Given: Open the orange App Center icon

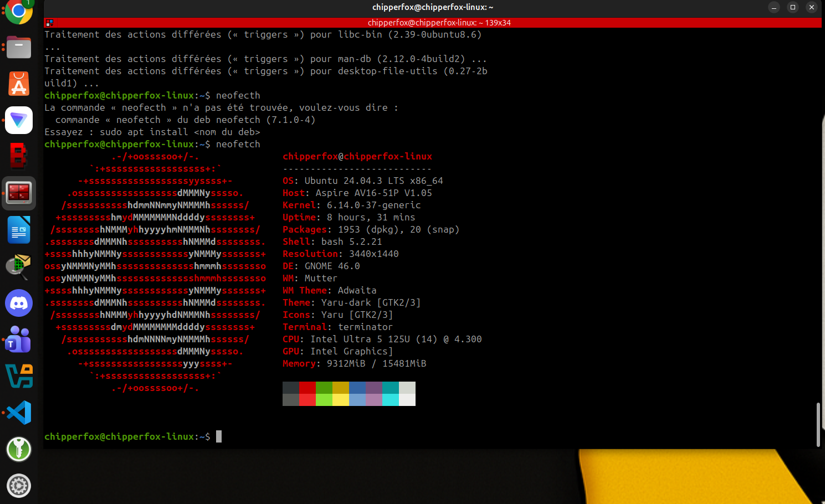Looking at the screenshot, I should [18, 84].
